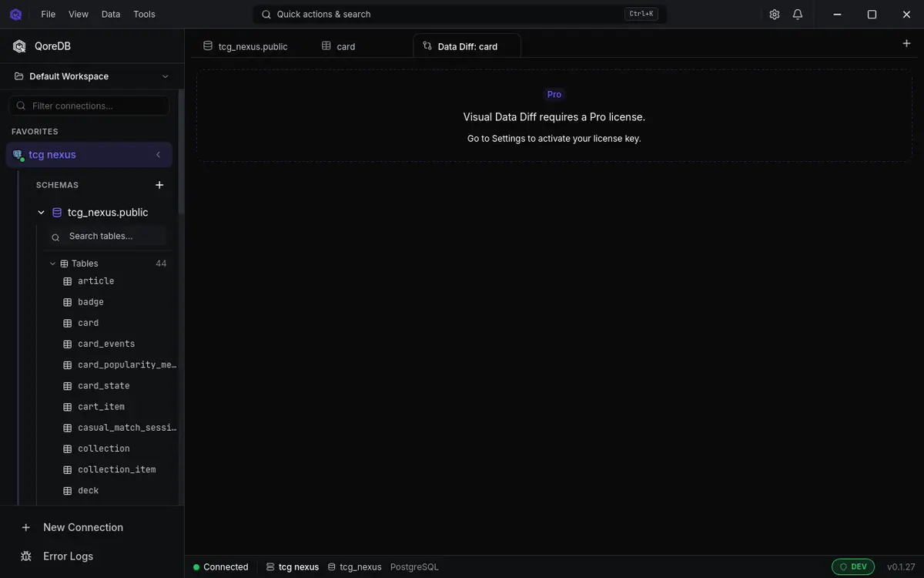
Task: Click the card_events table icon
Action: point(68,344)
